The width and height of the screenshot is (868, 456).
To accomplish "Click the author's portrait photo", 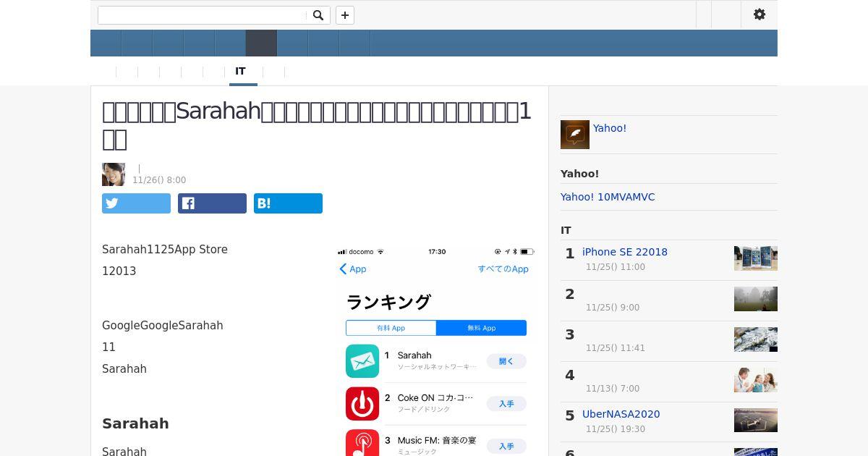I will pyautogui.click(x=114, y=174).
